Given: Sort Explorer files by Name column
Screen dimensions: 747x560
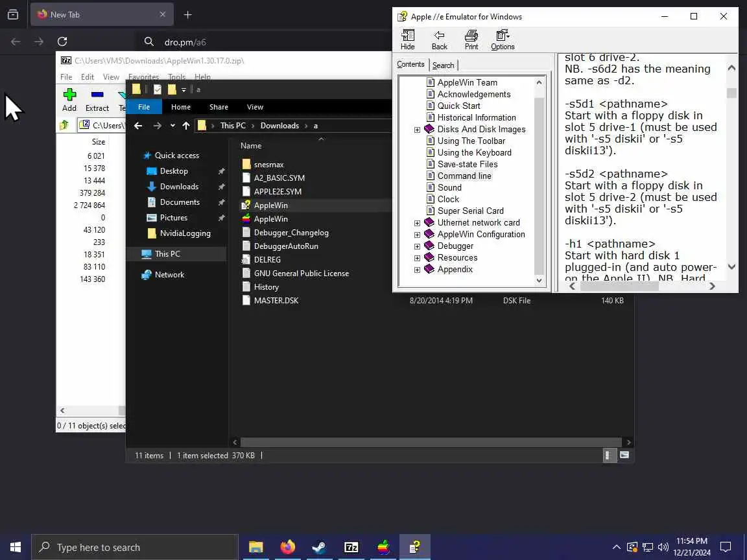Looking at the screenshot, I should pyautogui.click(x=251, y=146).
